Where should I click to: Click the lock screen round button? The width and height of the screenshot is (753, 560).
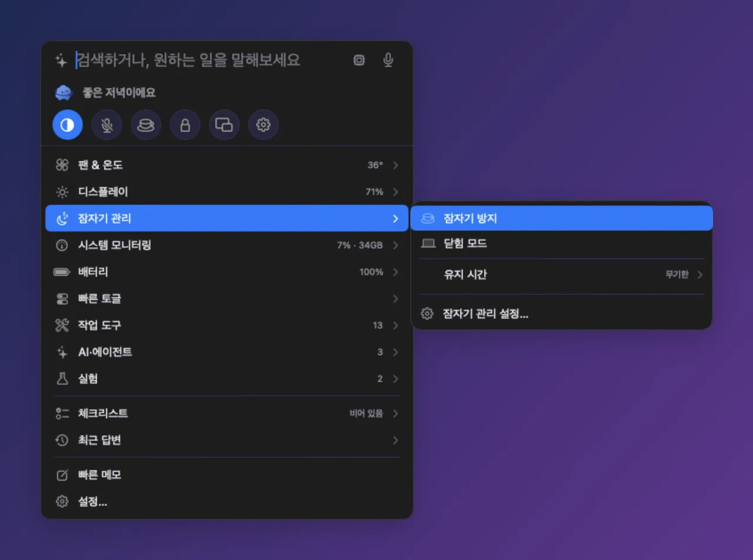(185, 125)
